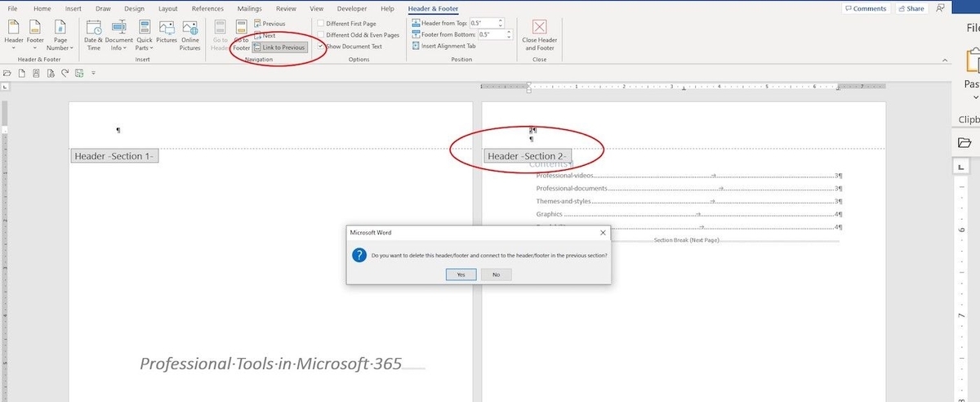Click the Header -Section 1- label
The width and height of the screenshot is (980, 402).
pyautogui.click(x=114, y=156)
